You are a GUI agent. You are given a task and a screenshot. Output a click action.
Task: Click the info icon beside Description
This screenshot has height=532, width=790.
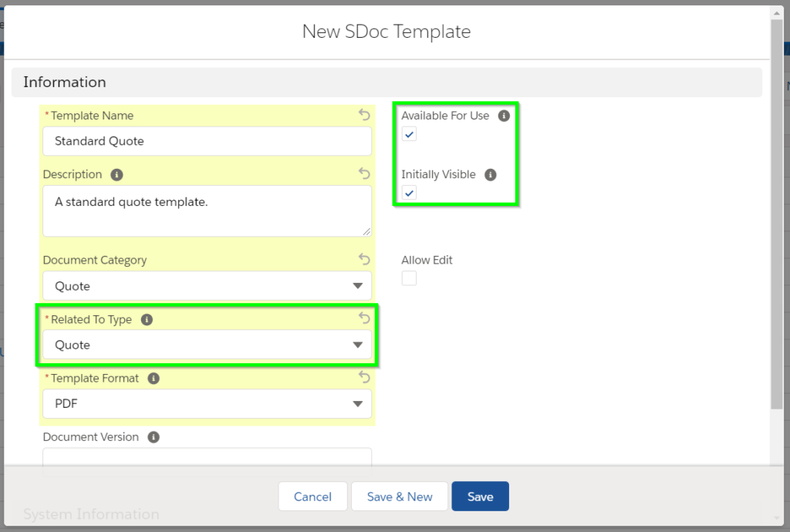tap(116, 174)
